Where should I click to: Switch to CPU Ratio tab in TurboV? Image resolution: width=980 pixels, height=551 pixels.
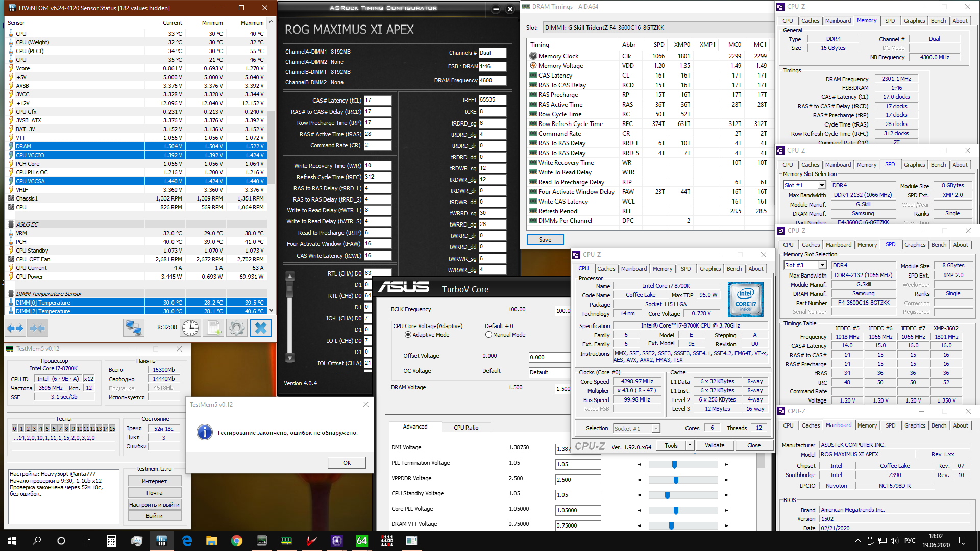[465, 428]
